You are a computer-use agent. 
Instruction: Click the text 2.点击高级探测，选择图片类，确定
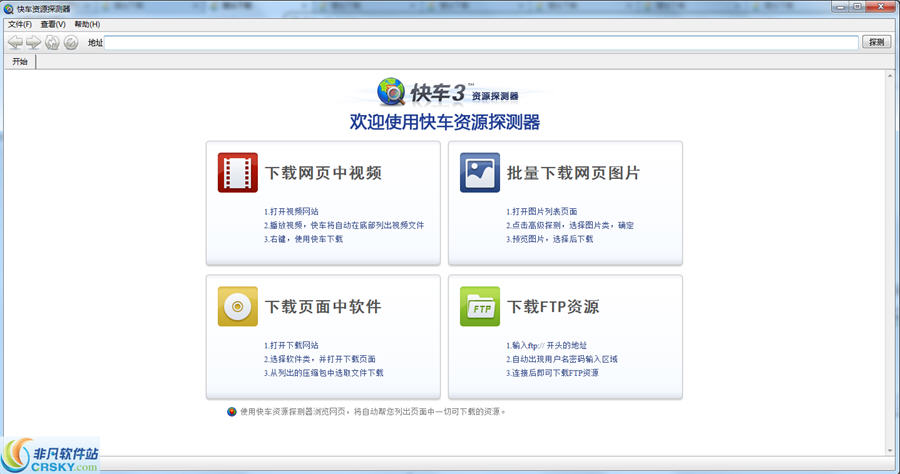pyautogui.click(x=570, y=225)
